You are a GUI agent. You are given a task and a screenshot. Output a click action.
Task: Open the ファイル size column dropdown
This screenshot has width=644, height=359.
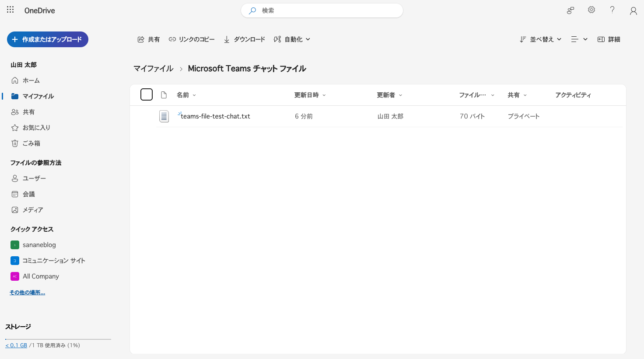(476, 95)
